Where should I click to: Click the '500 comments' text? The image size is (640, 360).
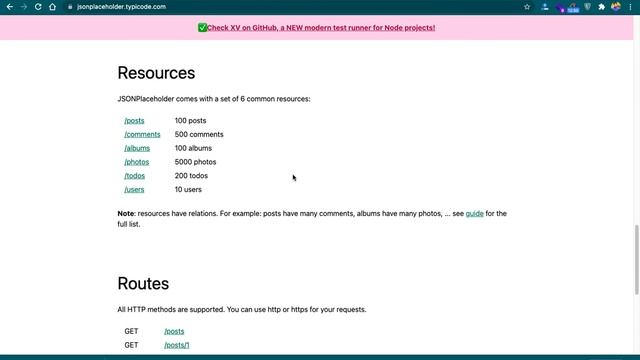[x=199, y=135]
